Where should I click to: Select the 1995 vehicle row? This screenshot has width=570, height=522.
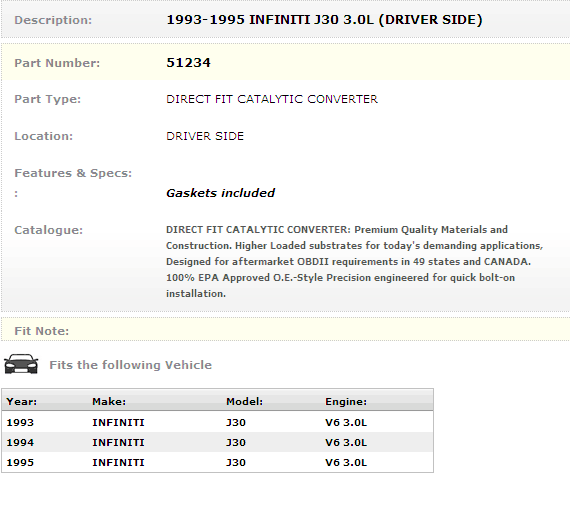pos(217,462)
